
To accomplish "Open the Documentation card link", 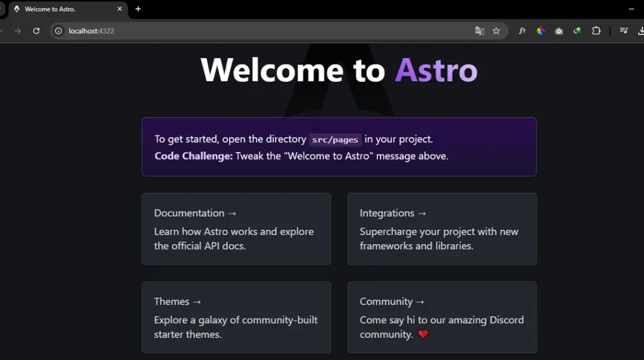I will coord(236,229).
